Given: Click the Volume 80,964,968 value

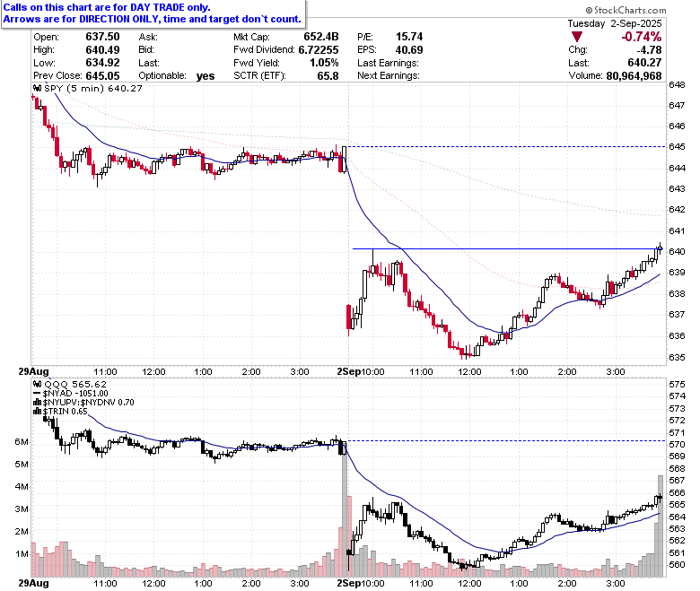Looking at the screenshot, I should [x=634, y=76].
